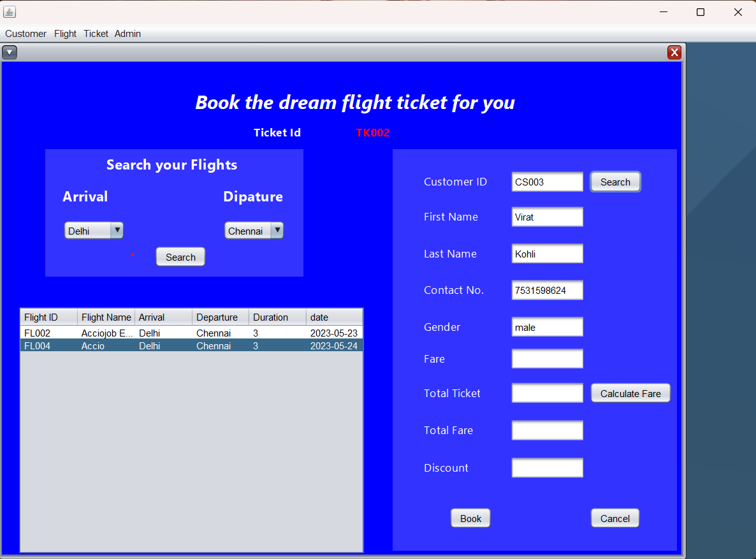Screen dimensions: 756x559
Task: Close the booking internal frame
Action: point(674,52)
